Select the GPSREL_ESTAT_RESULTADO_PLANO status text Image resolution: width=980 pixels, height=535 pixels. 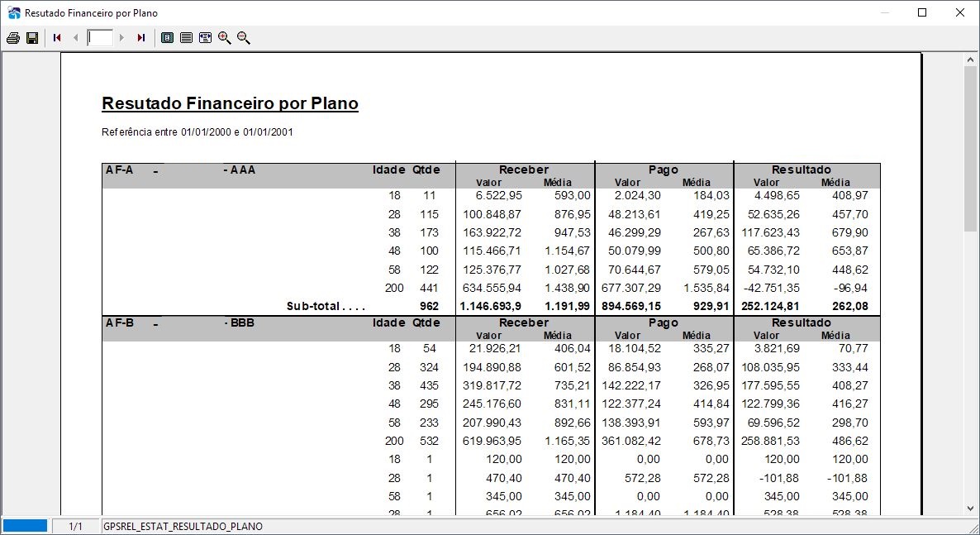(x=183, y=526)
